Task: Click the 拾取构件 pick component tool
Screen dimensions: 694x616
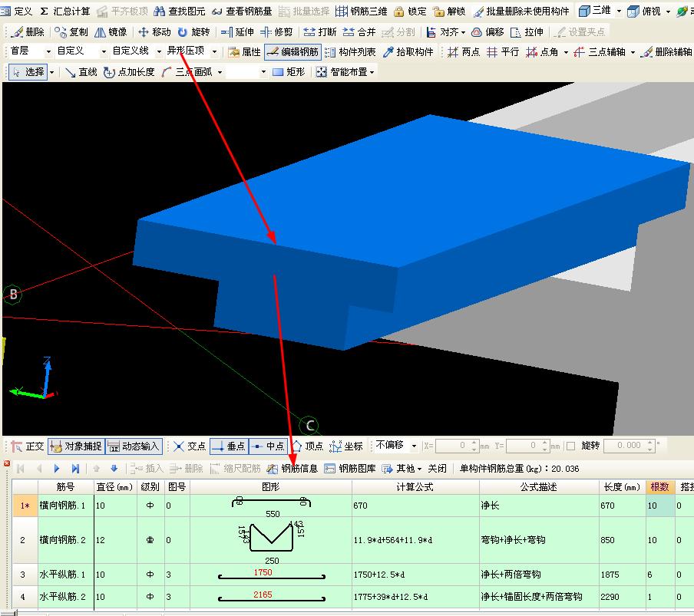Action: tap(408, 51)
